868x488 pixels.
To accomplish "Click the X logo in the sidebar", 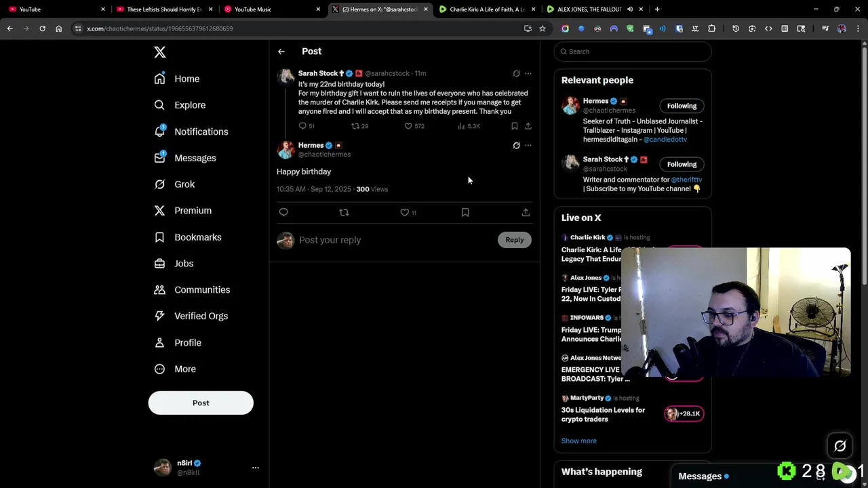I will 159,52.
